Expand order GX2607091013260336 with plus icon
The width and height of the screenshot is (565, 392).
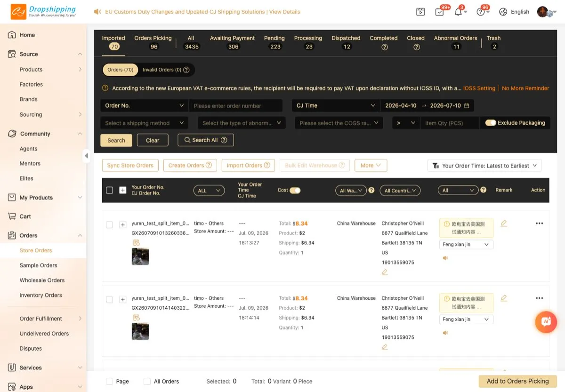pyautogui.click(x=123, y=225)
